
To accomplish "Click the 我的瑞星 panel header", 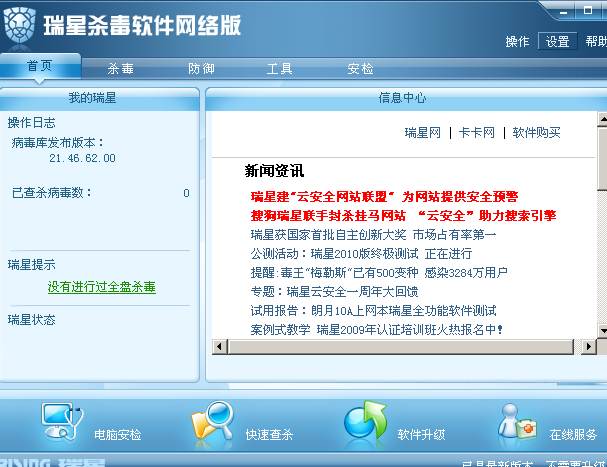I will tap(93, 98).
